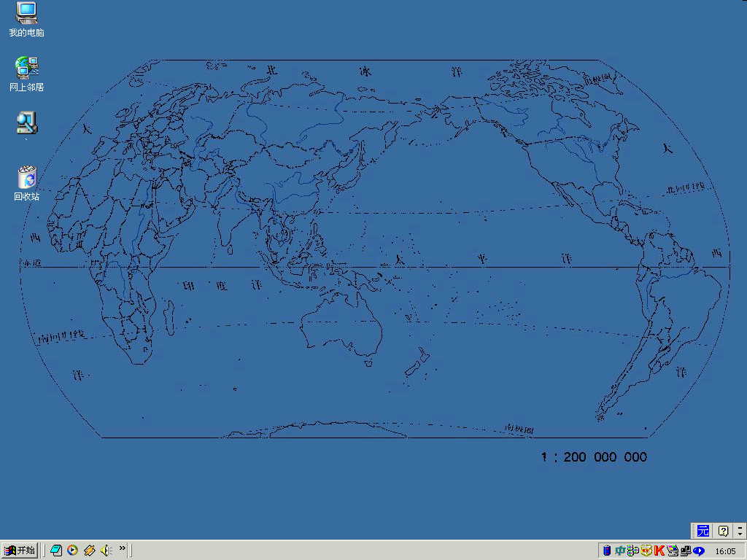Toggle the 中 Chinese input tray icon
Image resolution: width=747 pixels, height=560 pixels.
pyautogui.click(x=619, y=551)
